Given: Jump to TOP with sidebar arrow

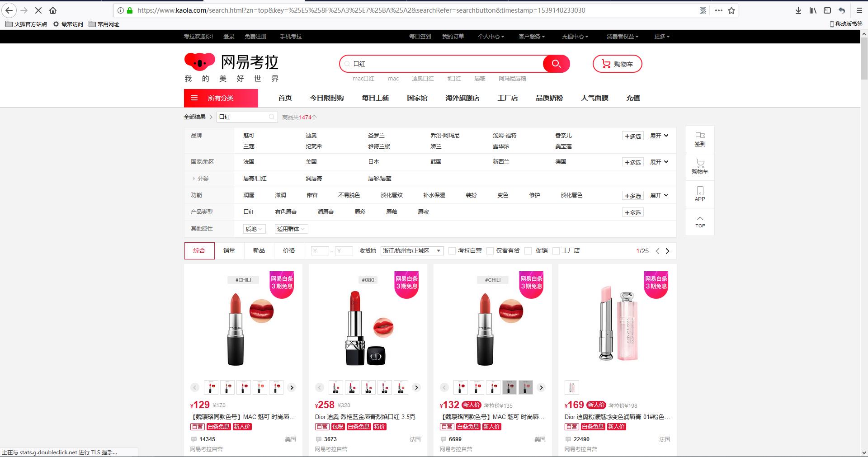Looking at the screenshot, I should click(700, 221).
